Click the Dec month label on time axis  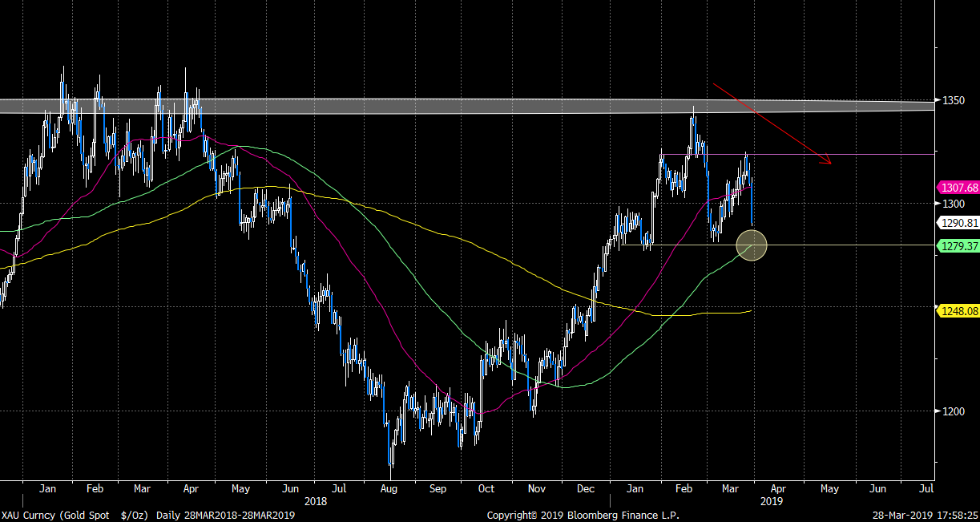pos(585,488)
